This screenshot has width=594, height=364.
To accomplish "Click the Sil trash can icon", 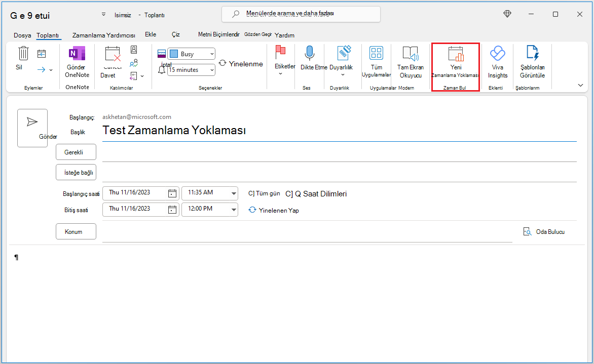I will click(x=23, y=53).
